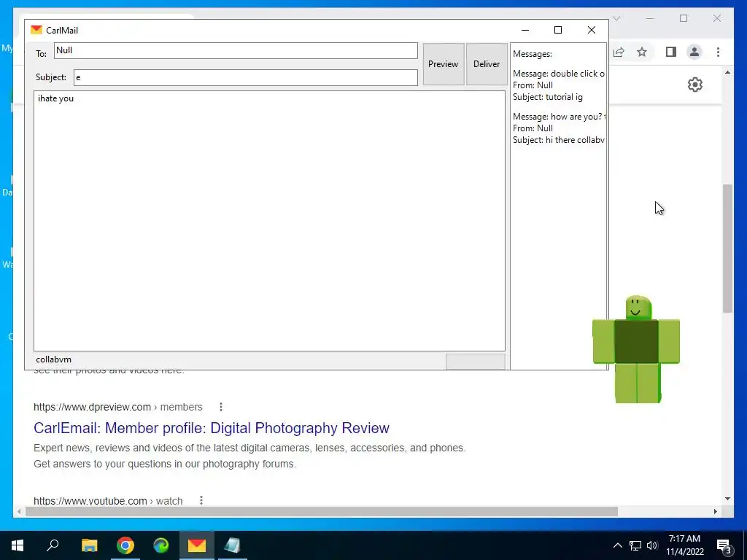Open the network status tray icon
This screenshot has height=560, width=747.
tap(635, 545)
